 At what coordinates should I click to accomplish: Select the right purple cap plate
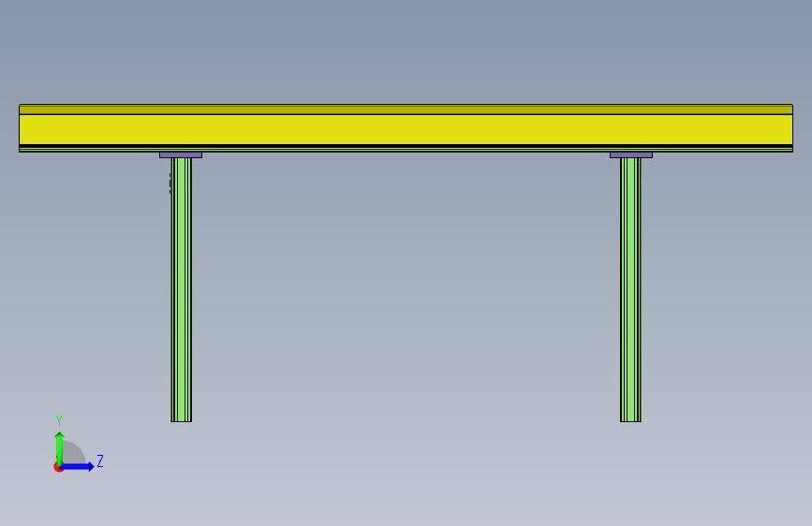pos(631,154)
